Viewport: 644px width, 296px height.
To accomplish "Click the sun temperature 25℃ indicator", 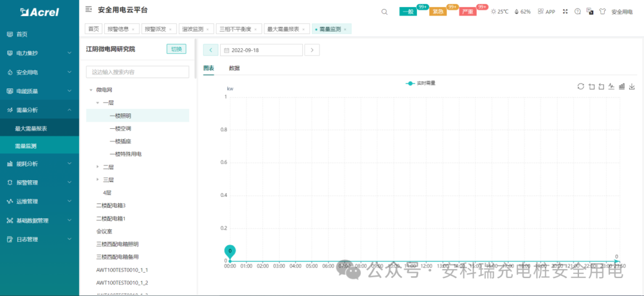I will (500, 12).
